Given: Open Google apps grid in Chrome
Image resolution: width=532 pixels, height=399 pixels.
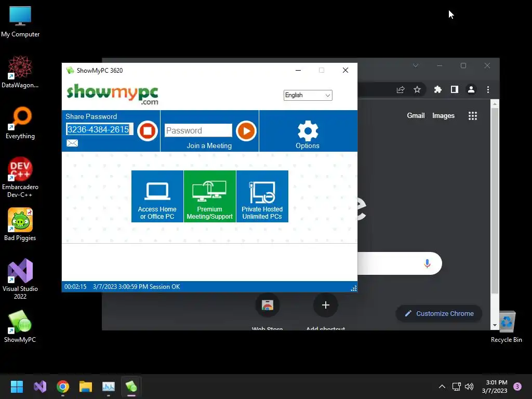Looking at the screenshot, I should [x=473, y=116].
